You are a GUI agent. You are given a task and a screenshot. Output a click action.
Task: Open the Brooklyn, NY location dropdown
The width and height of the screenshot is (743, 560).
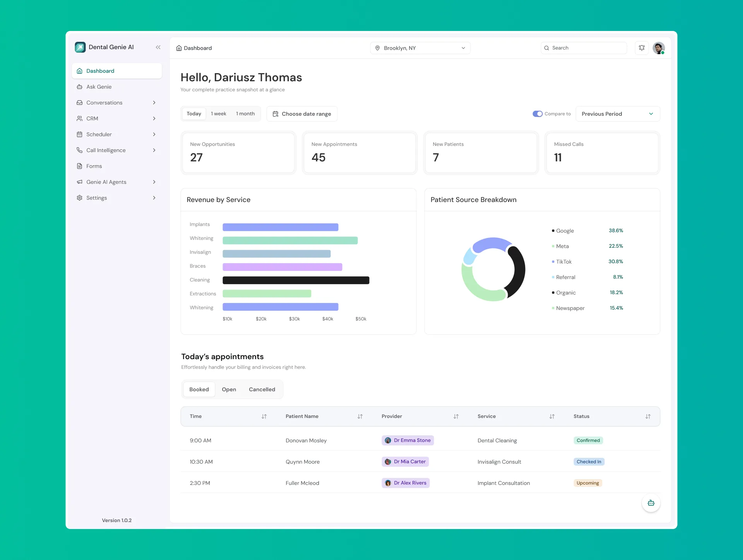pyautogui.click(x=420, y=48)
